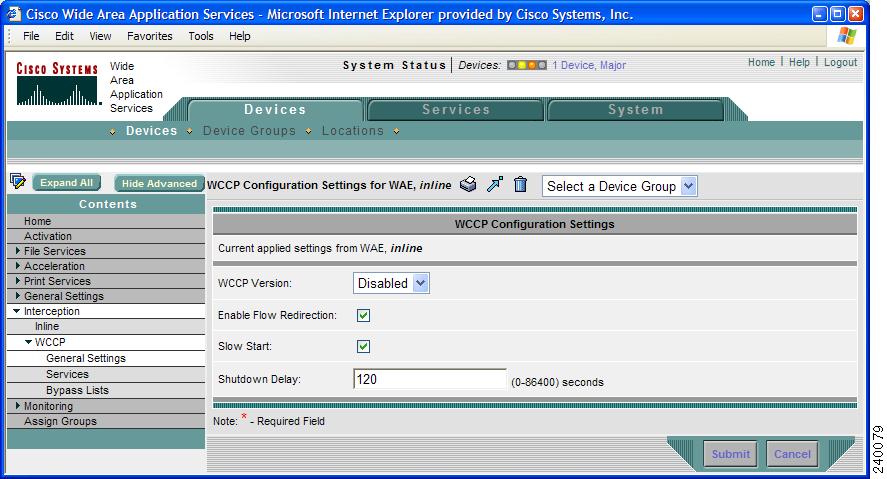Collapse the WCCP tree node

click(x=28, y=342)
